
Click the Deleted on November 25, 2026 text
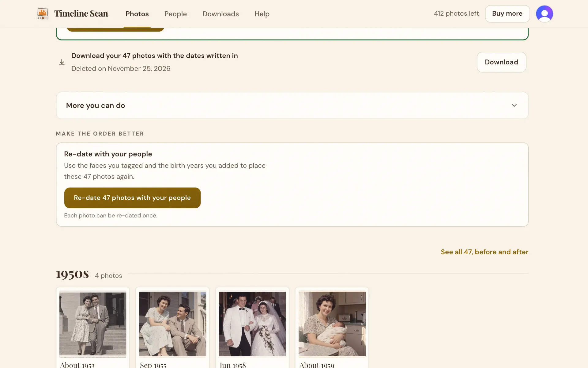coord(121,68)
